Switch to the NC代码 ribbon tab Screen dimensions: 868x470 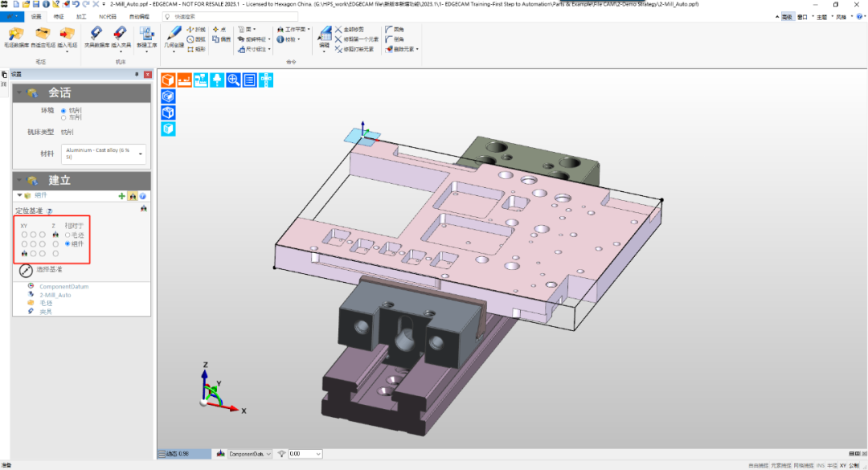point(108,17)
